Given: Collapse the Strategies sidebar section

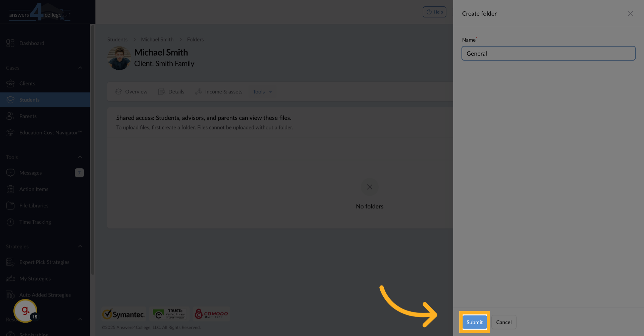Looking at the screenshot, I should (x=80, y=247).
